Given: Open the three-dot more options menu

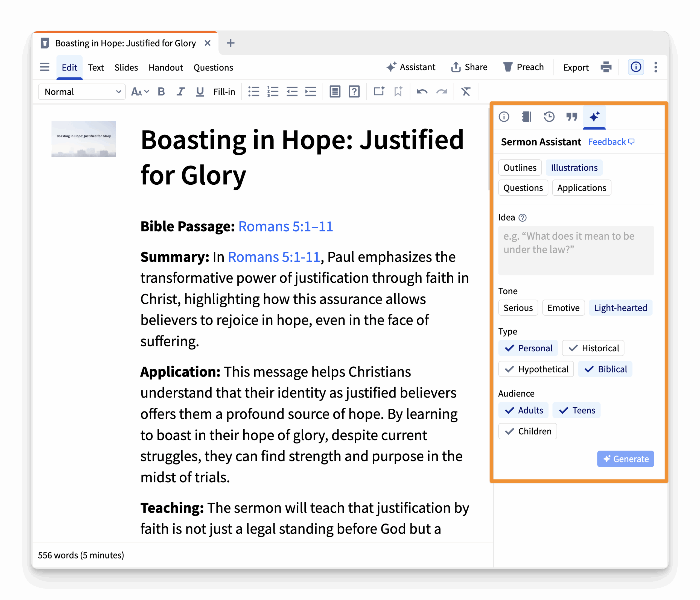Looking at the screenshot, I should coord(655,67).
